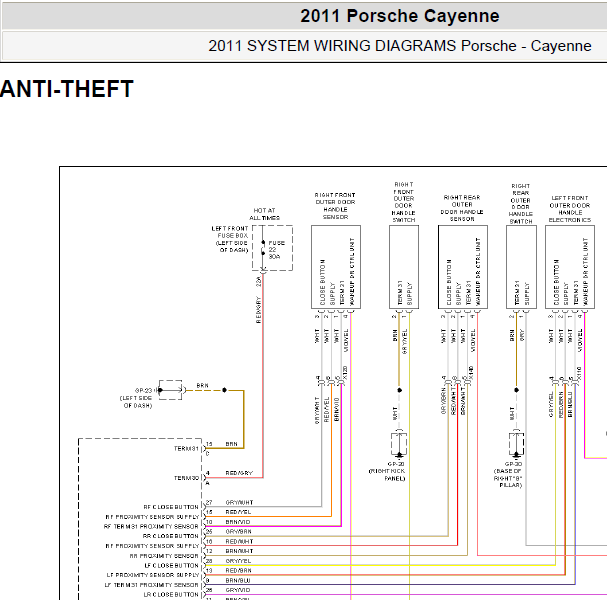Image resolution: width=607 pixels, height=600 pixels.
Task: Click 'BRN/VIO' wire label beside pin 10
Action: click(x=238, y=522)
